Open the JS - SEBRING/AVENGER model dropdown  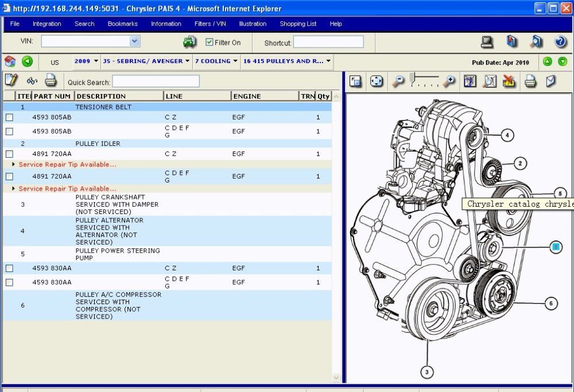(x=146, y=61)
